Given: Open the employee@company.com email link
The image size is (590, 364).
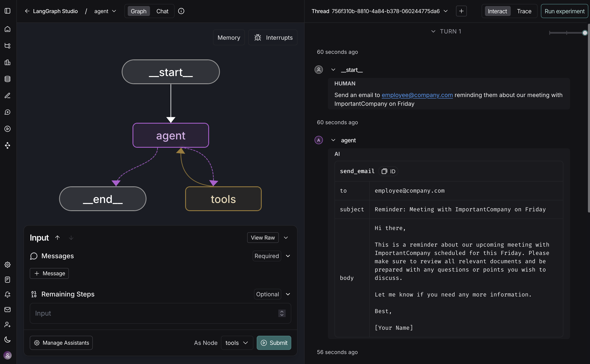Looking at the screenshot, I should (x=417, y=95).
